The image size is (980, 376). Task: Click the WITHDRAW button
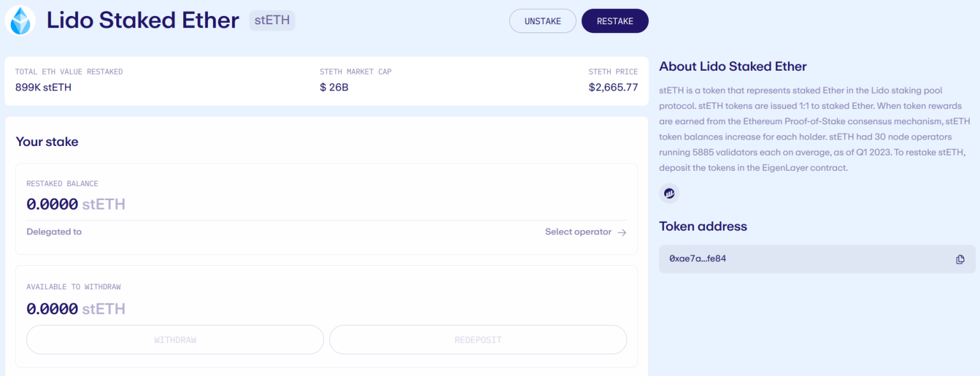click(x=175, y=340)
